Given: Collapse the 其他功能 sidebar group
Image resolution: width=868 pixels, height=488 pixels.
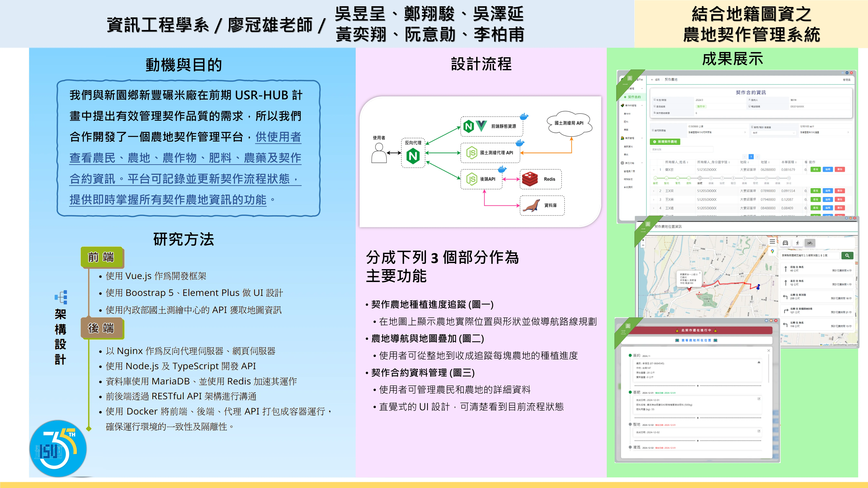Looking at the screenshot, I should (642, 163).
